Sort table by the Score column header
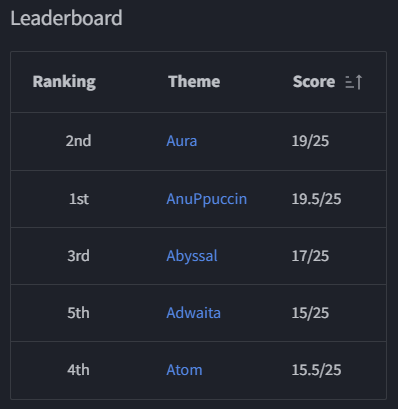398x409 pixels. pyautogui.click(x=314, y=82)
